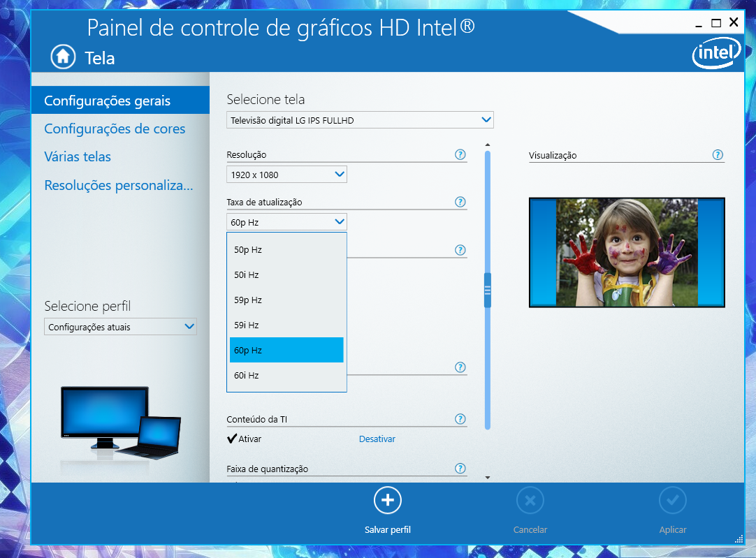Open Resoluções personalizadas section
Viewport: 756px width, 558px height.
pos(119,185)
